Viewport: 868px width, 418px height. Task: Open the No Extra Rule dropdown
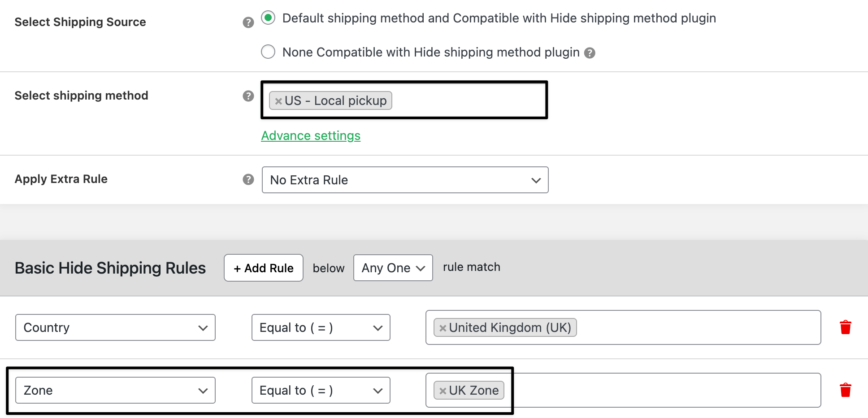coord(405,180)
